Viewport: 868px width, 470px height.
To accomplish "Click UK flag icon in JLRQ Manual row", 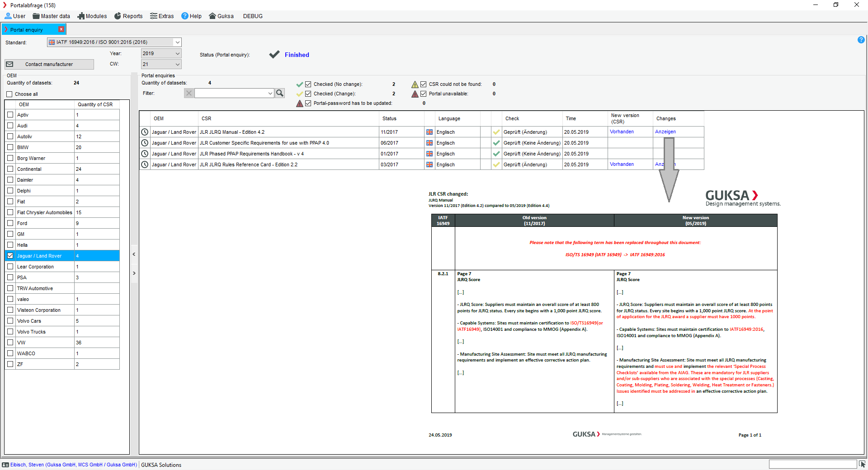I will [429, 132].
